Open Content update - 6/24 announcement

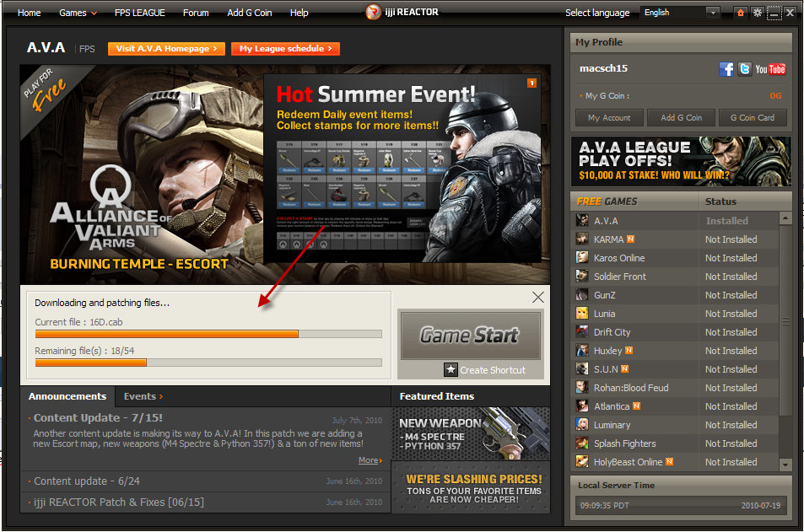pyautogui.click(x=87, y=481)
